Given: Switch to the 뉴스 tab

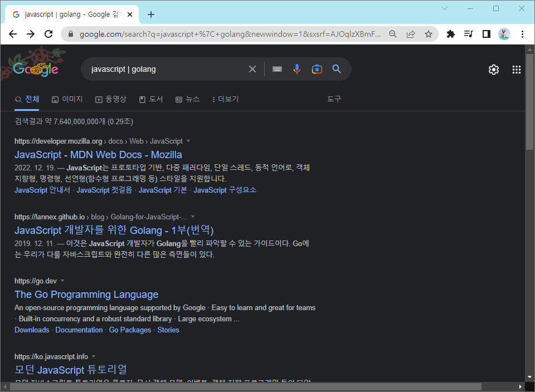Looking at the screenshot, I should (188, 99).
